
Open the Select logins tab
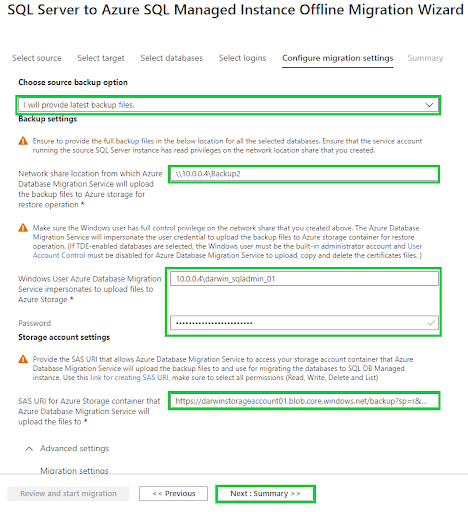coord(242,58)
